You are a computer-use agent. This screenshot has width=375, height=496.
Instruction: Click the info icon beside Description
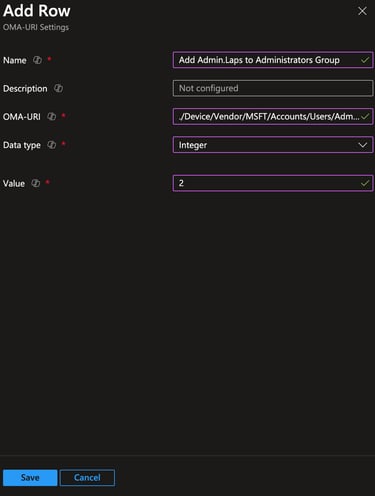[x=58, y=88]
